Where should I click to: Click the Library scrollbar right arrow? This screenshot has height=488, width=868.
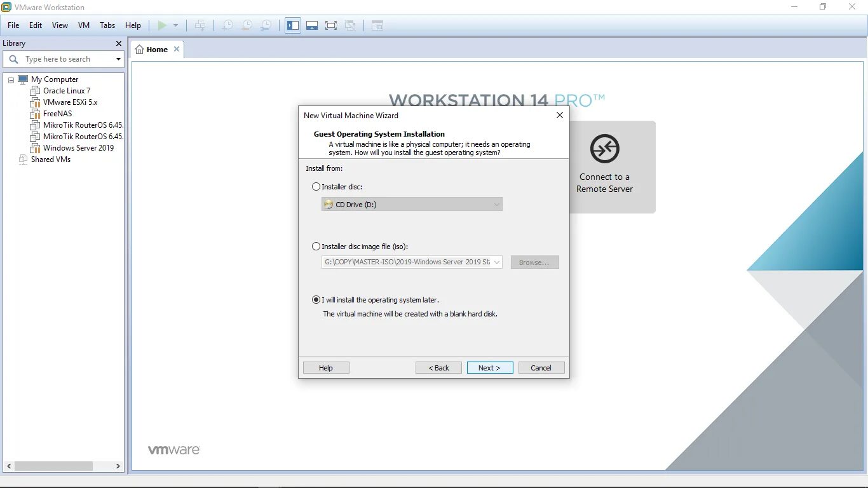pos(118,466)
